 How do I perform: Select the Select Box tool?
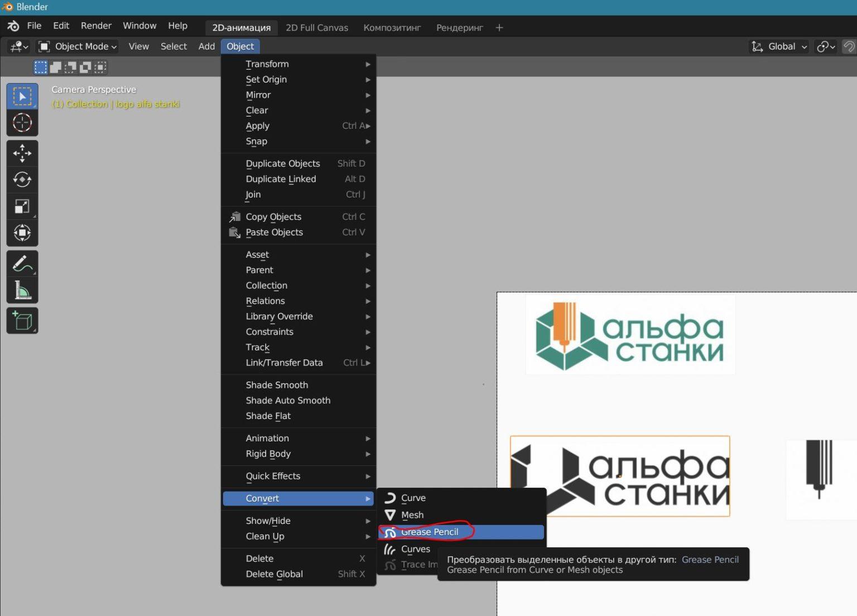(22, 97)
